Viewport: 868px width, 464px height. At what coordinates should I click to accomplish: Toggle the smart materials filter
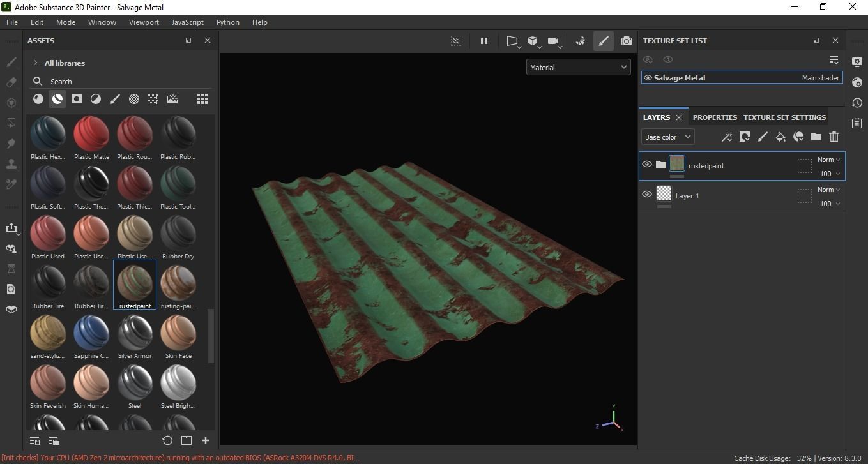click(57, 99)
